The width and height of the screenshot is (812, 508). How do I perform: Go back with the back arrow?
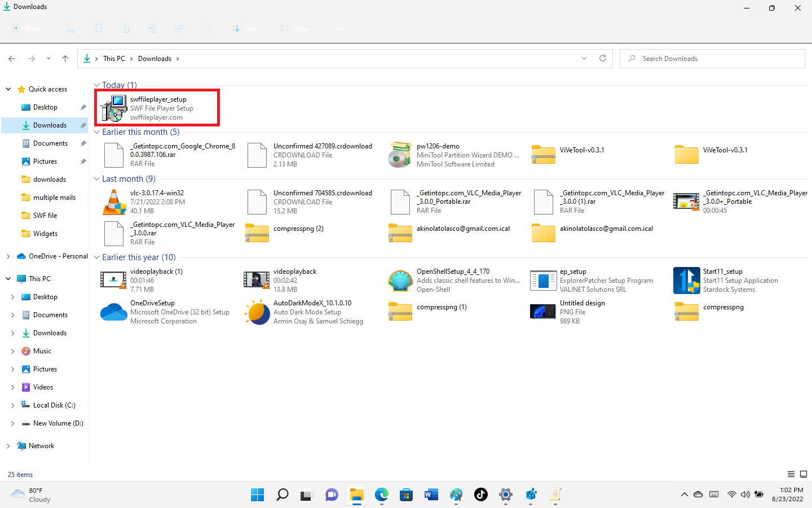[12, 59]
